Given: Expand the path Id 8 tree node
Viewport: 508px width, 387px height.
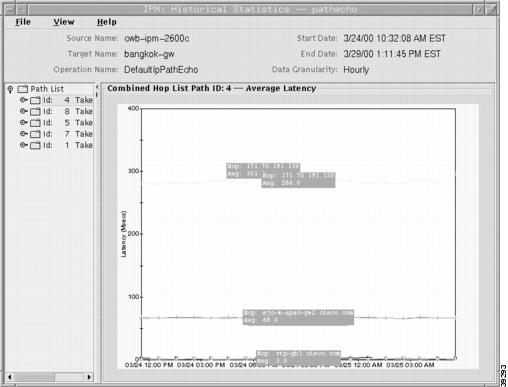Looking at the screenshot, I should (23, 111).
